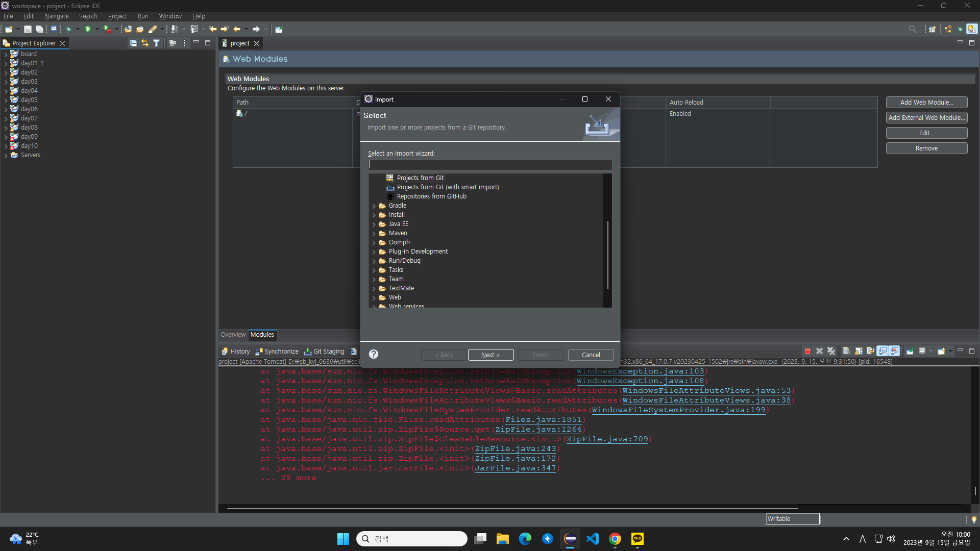The image size is (980, 551).
Task: Switch to the Git Staging tab
Action: click(x=325, y=352)
